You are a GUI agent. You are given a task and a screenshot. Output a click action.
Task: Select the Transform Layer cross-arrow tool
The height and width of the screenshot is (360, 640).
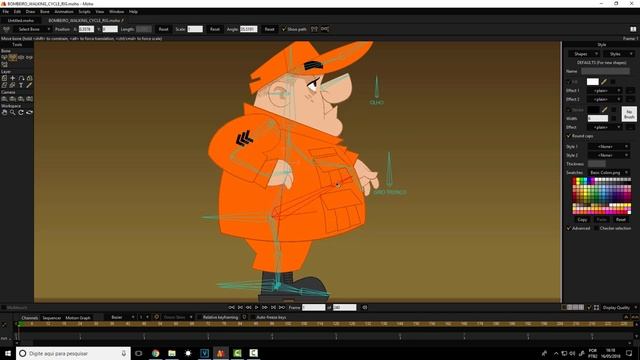(x=13, y=78)
